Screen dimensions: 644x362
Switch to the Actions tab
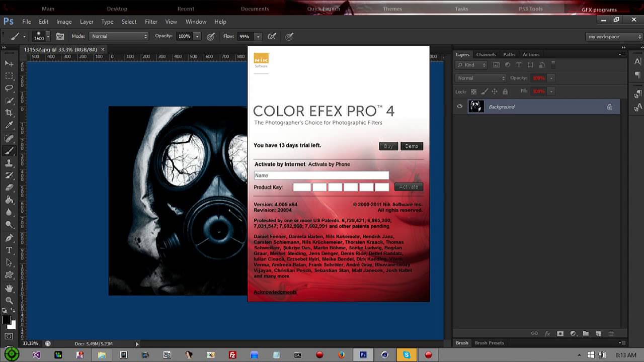tap(531, 54)
